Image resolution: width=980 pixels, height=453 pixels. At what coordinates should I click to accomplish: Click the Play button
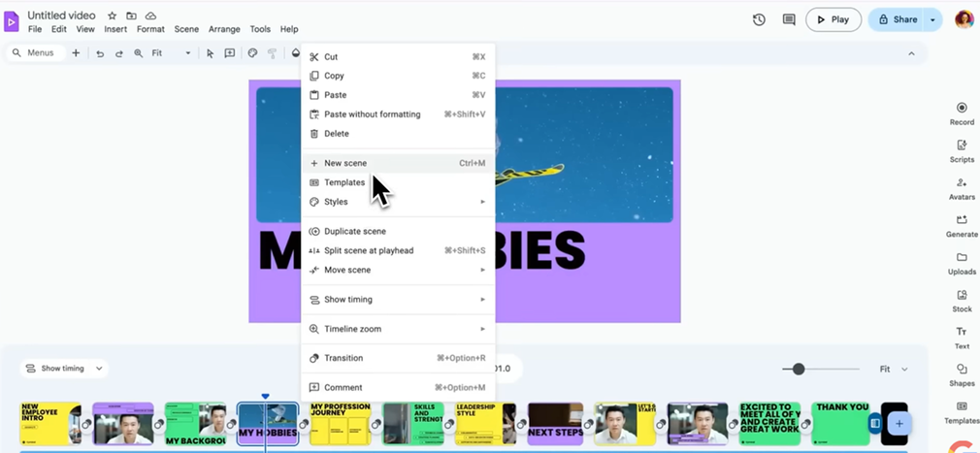pos(833,19)
